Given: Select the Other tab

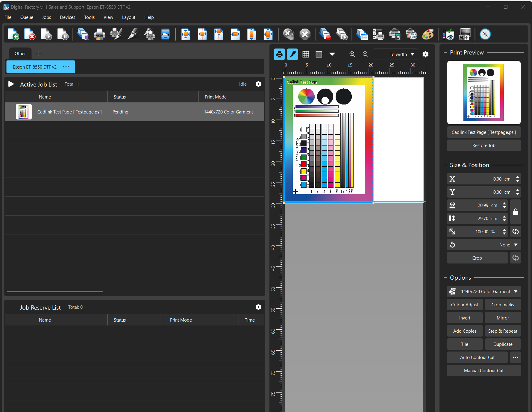Looking at the screenshot, I should 20,53.
